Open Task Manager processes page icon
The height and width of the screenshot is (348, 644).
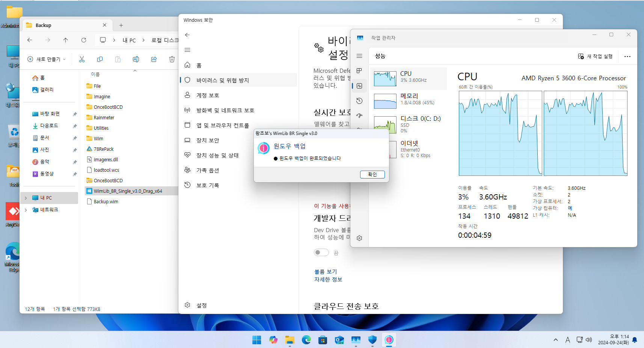(x=359, y=71)
